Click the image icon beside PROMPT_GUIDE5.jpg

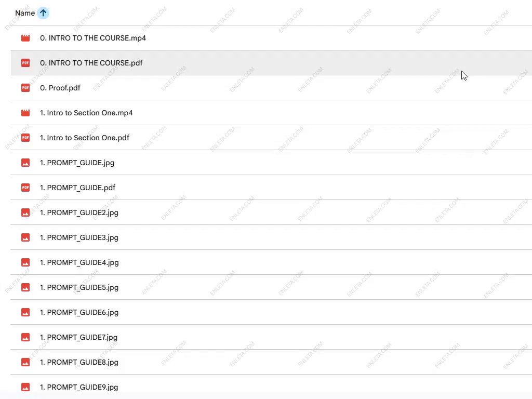point(25,287)
